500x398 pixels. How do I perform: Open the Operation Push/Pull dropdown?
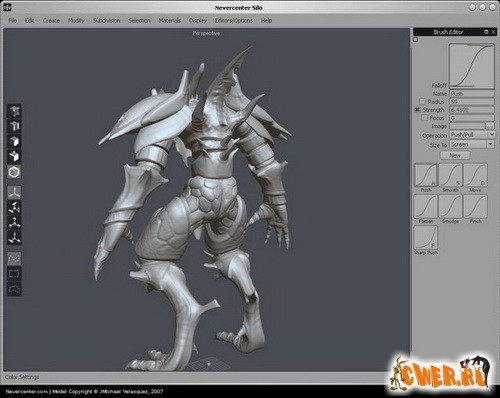tap(472, 135)
